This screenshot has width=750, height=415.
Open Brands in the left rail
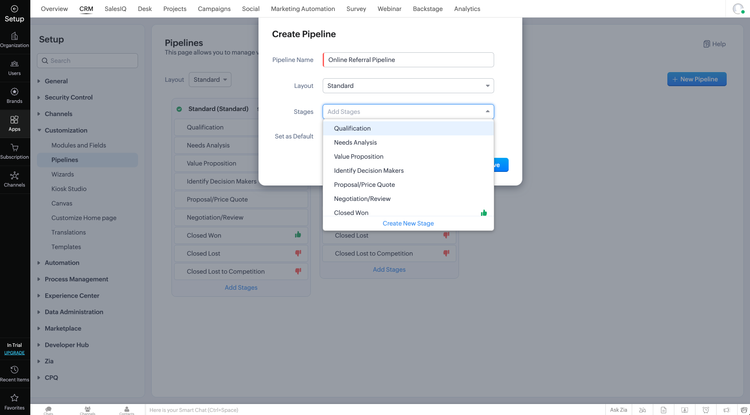(x=14, y=96)
